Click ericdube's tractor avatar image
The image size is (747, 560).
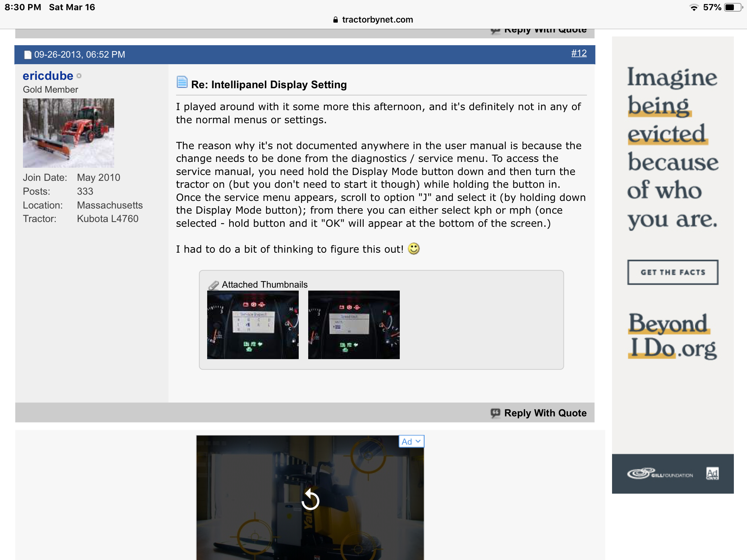tap(69, 133)
